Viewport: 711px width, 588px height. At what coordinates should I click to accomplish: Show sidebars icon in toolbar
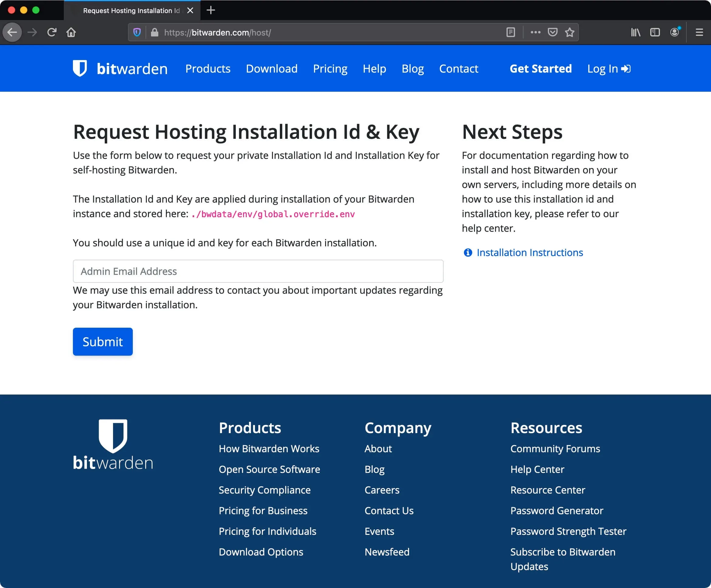point(655,32)
